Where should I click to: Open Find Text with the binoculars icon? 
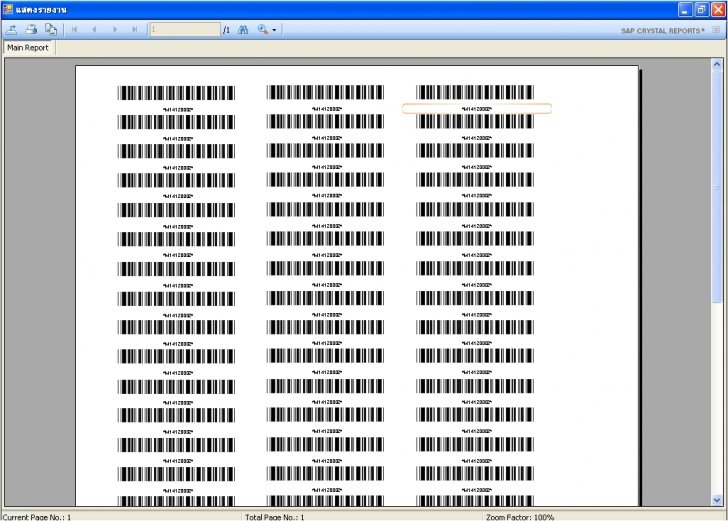pos(243,30)
